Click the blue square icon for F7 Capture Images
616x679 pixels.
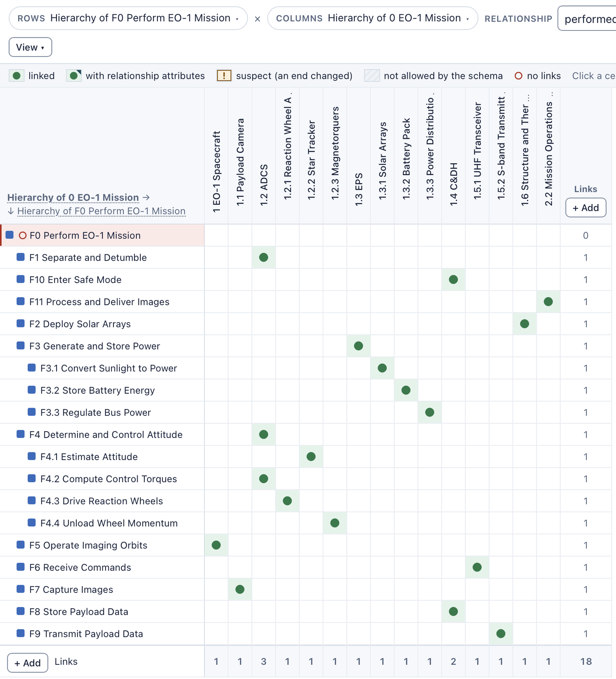pyautogui.click(x=21, y=589)
